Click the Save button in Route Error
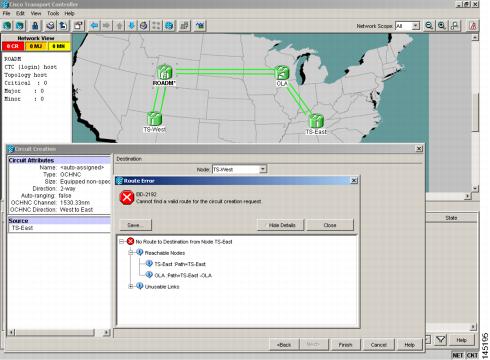490x360 pixels. point(135,225)
